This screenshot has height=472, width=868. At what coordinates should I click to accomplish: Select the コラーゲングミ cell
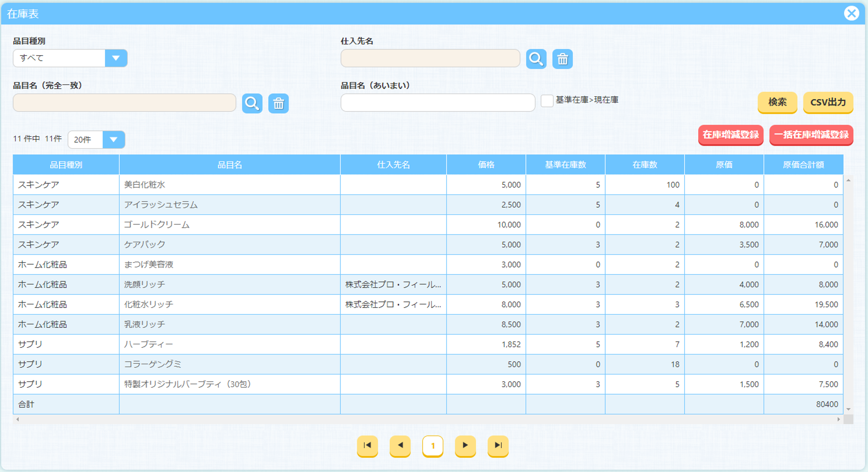click(x=230, y=364)
